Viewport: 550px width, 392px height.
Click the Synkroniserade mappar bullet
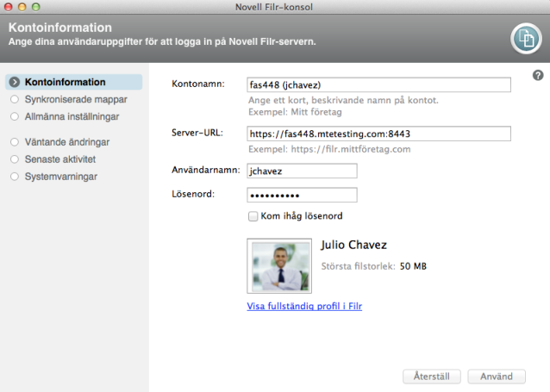15,99
